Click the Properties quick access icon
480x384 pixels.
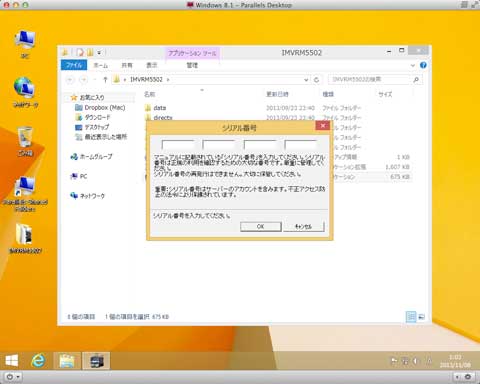[80, 53]
